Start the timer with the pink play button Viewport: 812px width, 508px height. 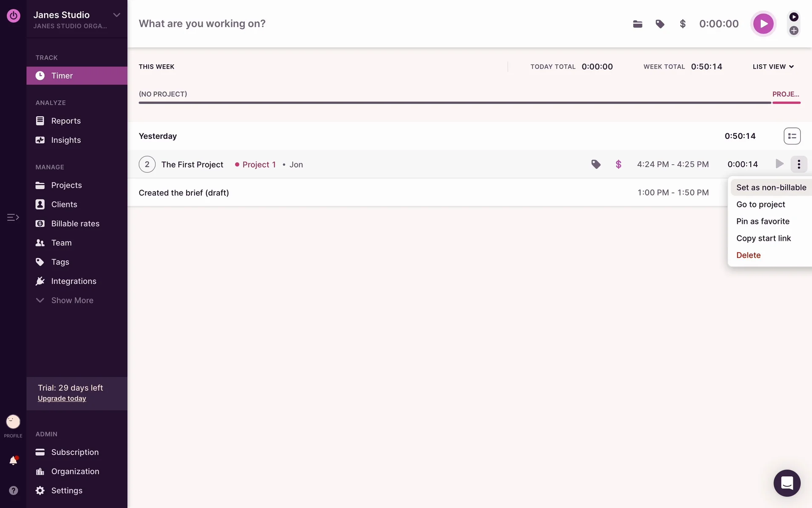[x=763, y=24]
